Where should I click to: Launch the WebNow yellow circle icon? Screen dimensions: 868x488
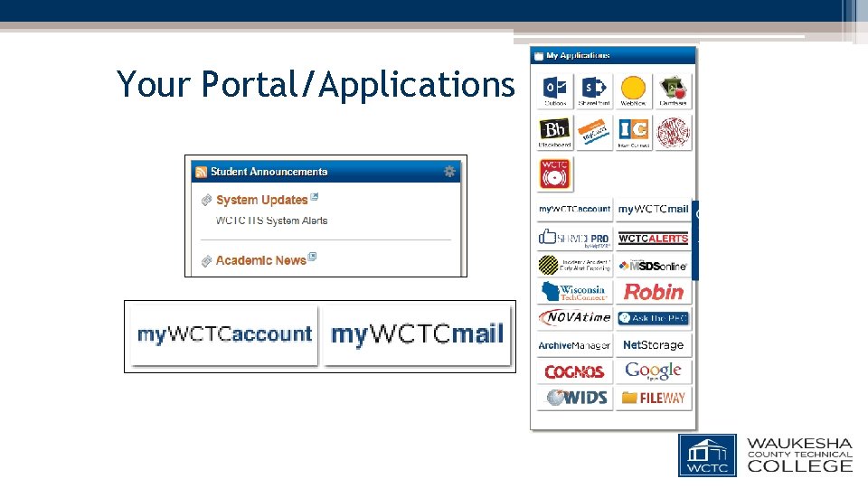633,90
